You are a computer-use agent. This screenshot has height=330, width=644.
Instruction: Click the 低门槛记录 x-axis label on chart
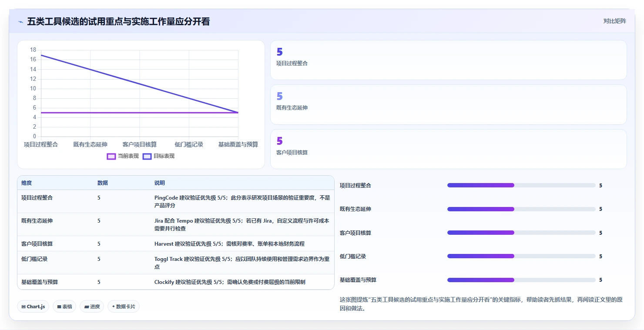189,144
